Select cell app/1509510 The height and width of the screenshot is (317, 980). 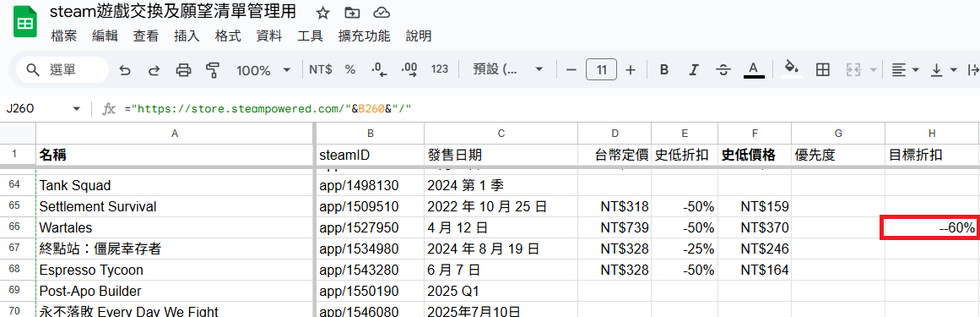point(371,207)
